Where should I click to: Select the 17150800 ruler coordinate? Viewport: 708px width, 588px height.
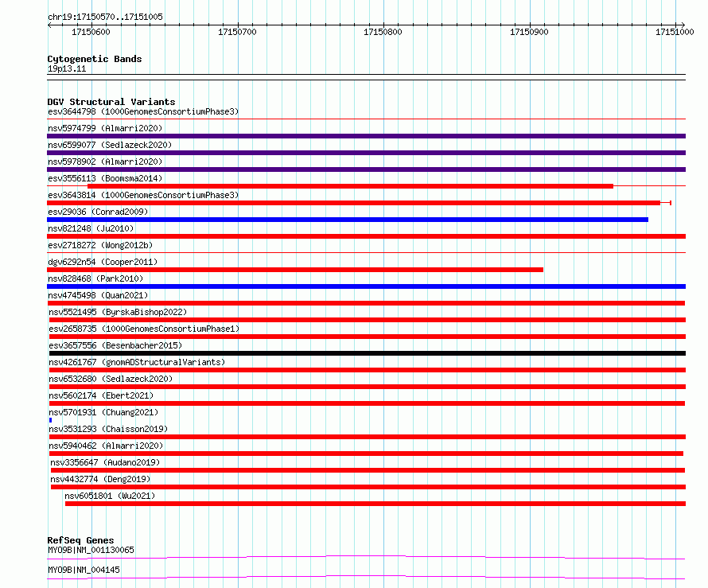pos(383,32)
